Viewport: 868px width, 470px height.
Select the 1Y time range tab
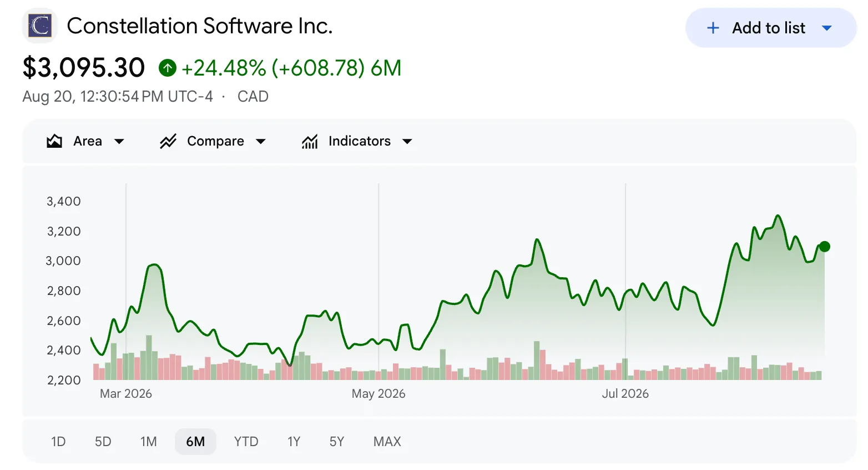pyautogui.click(x=294, y=442)
